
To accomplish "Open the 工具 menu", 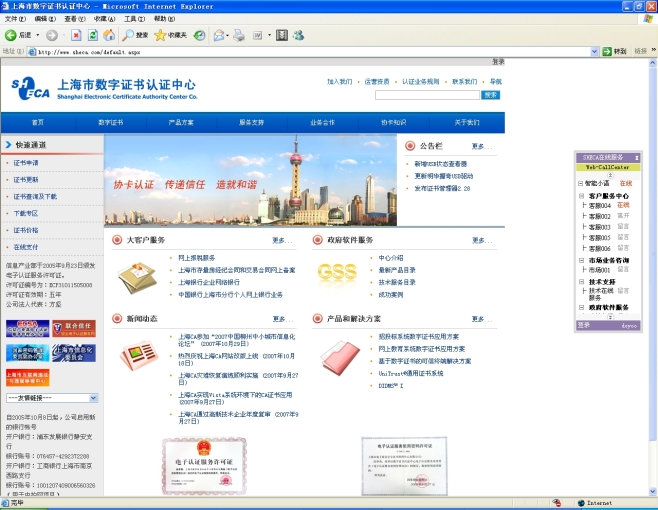I will tap(134, 19).
